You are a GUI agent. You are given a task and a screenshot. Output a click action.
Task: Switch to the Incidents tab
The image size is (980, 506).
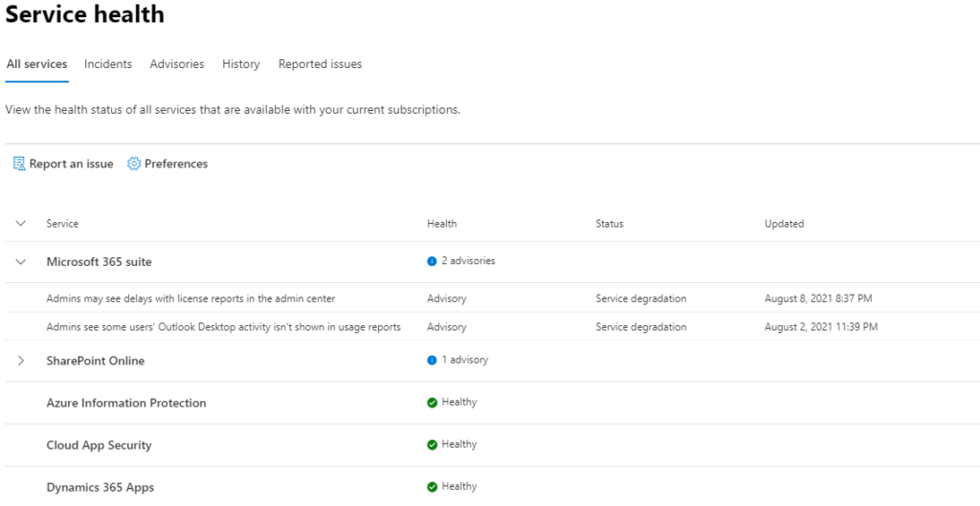point(108,64)
